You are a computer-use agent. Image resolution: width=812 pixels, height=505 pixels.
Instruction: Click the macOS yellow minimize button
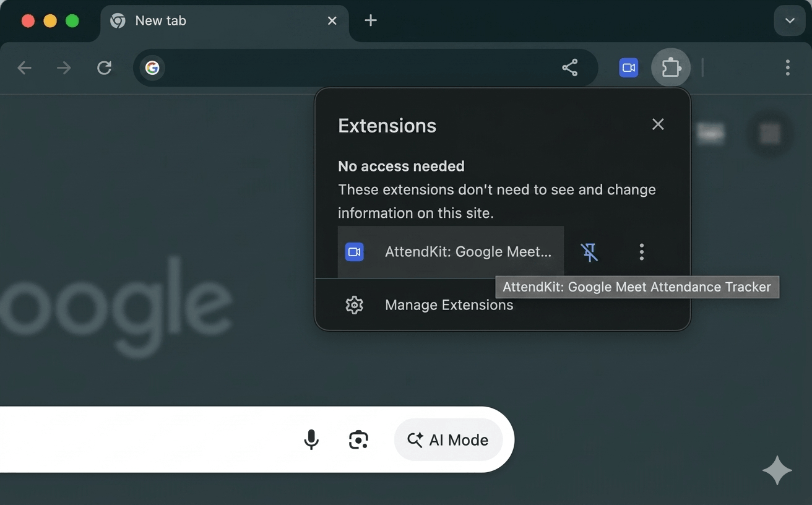[50, 21]
